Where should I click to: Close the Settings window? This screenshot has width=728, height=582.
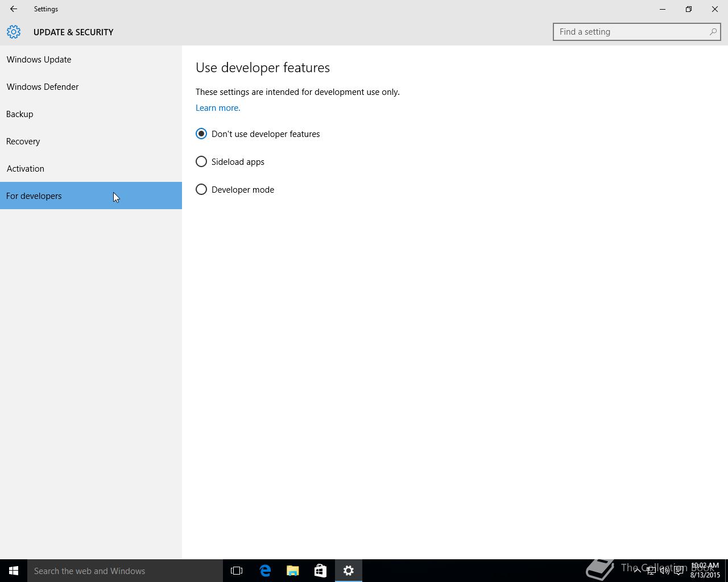click(715, 9)
